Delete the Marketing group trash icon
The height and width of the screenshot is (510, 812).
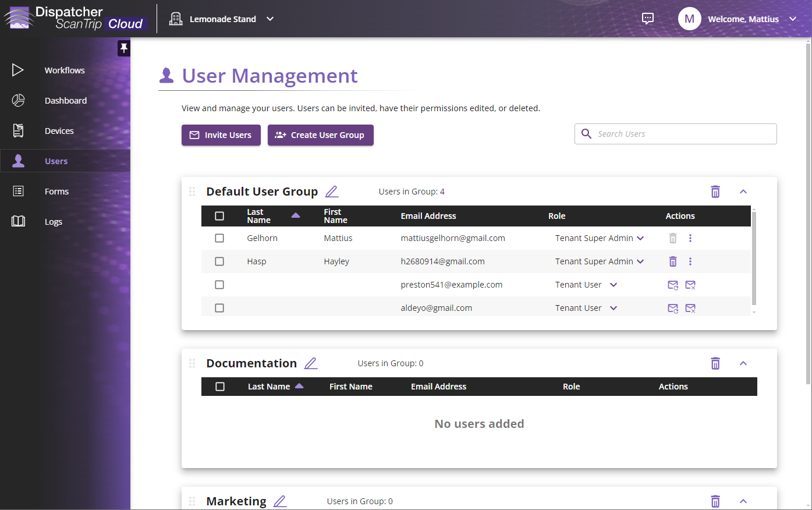715,501
